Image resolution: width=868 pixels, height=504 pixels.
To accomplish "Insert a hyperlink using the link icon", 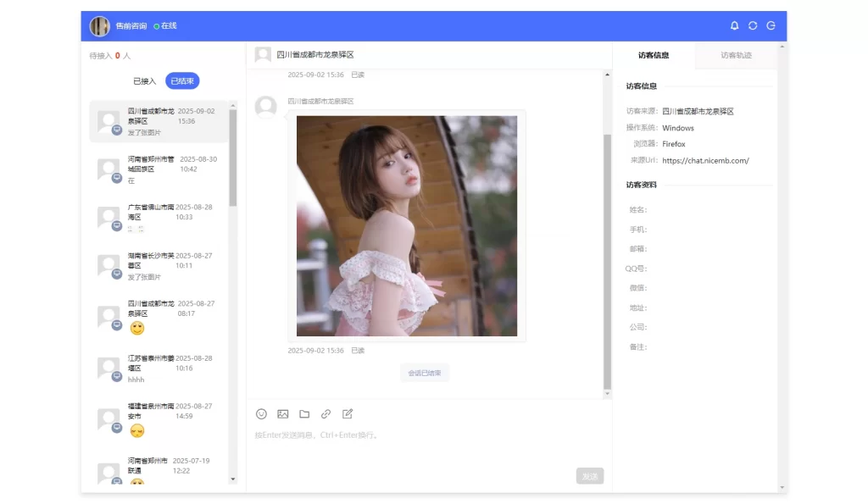I will pos(325,413).
